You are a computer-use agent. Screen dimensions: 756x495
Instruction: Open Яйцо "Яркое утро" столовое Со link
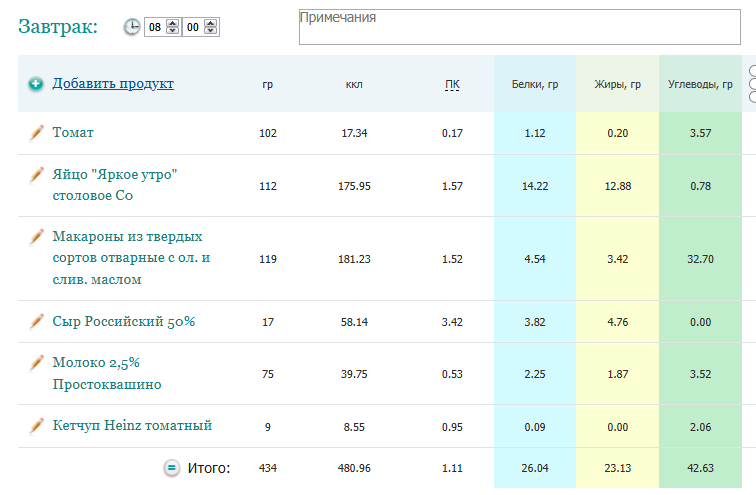pos(115,185)
